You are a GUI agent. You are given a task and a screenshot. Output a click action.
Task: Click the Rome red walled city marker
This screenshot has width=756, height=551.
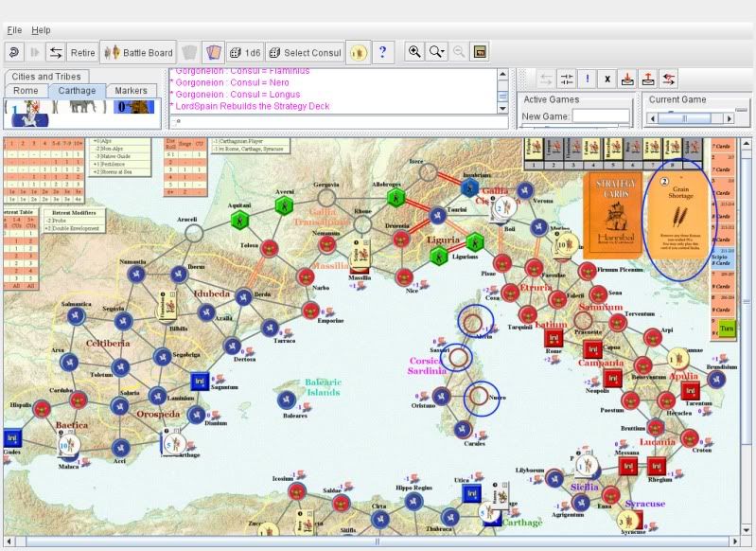(x=554, y=338)
